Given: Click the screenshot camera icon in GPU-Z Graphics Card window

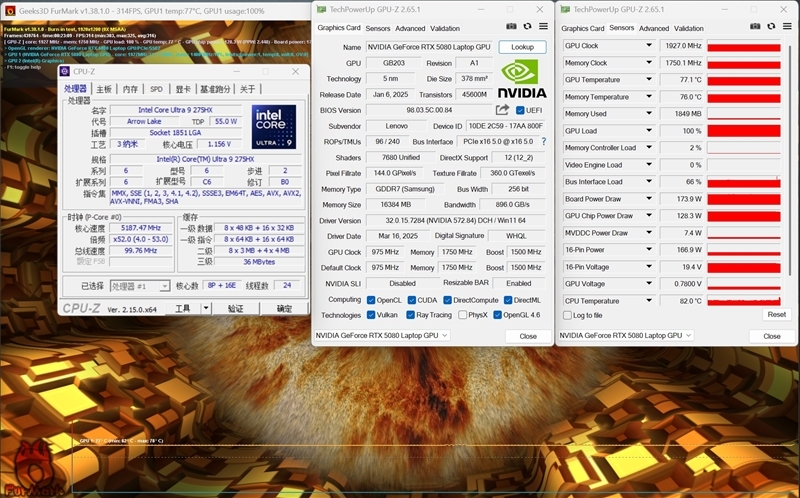Looking at the screenshot, I should tap(511, 26).
